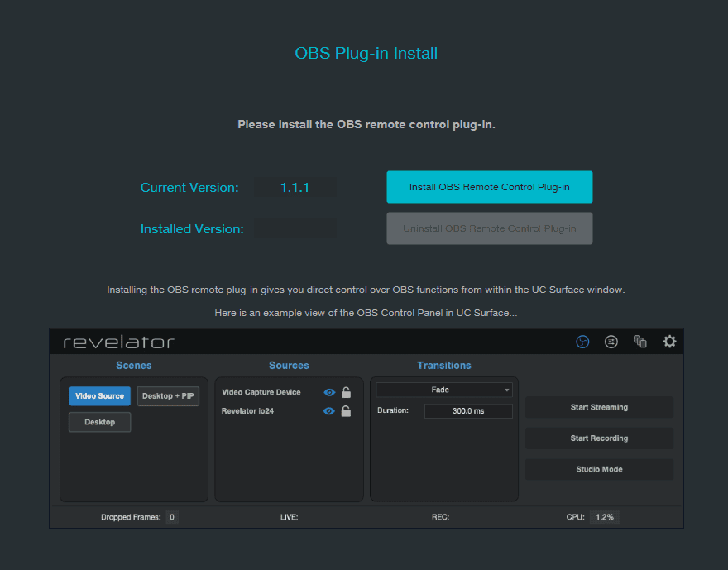Click the Dropped Frames value 0
Screen dimensions: 728x570
(x=172, y=517)
